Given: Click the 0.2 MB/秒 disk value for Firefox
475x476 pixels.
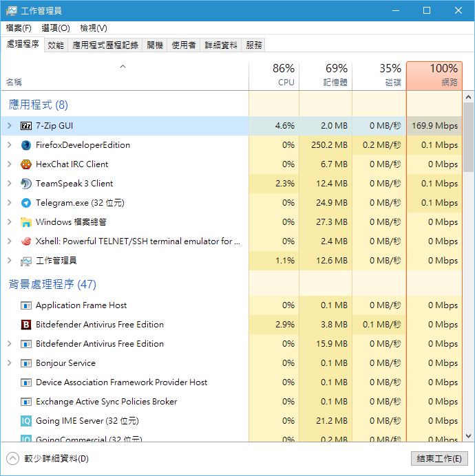Looking at the screenshot, I should [381, 145].
